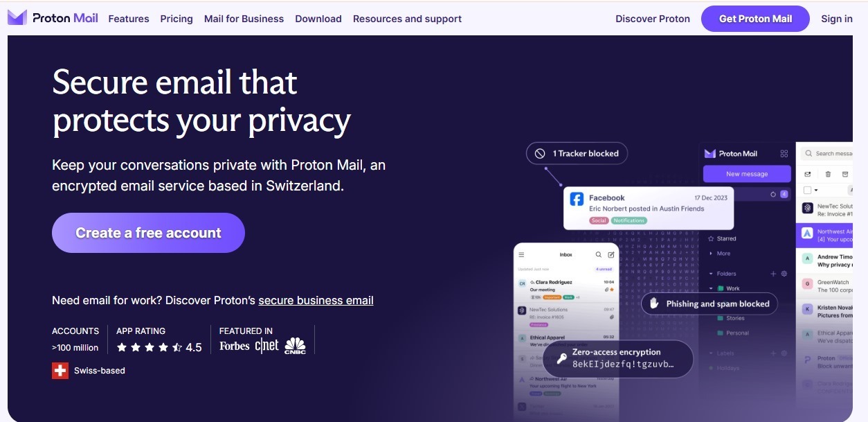Open the hamburger menu in mobile inbox
This screenshot has width=868, height=422.
click(522, 255)
